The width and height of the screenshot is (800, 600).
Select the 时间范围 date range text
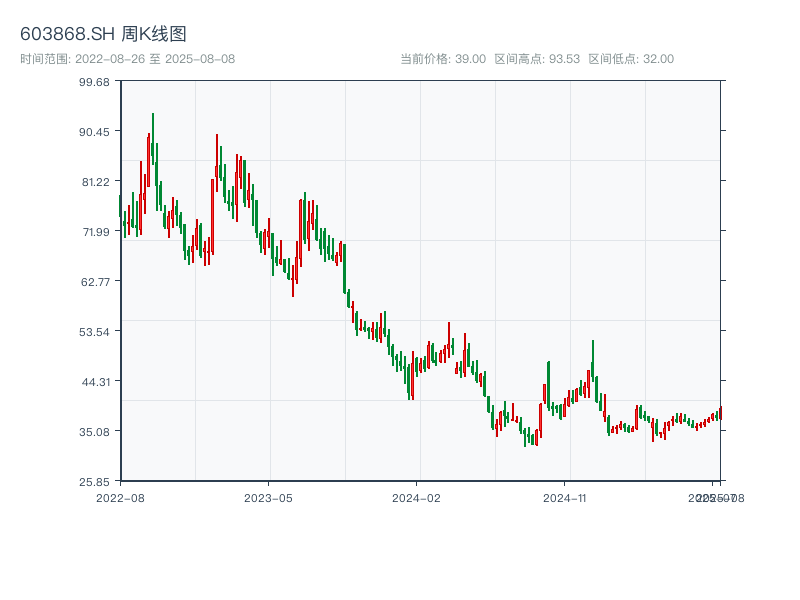(128, 59)
